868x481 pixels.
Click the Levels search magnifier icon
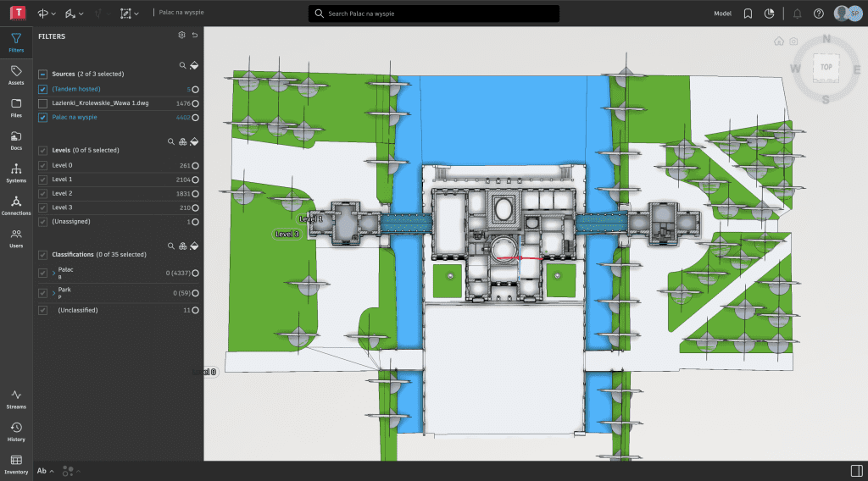coord(171,141)
